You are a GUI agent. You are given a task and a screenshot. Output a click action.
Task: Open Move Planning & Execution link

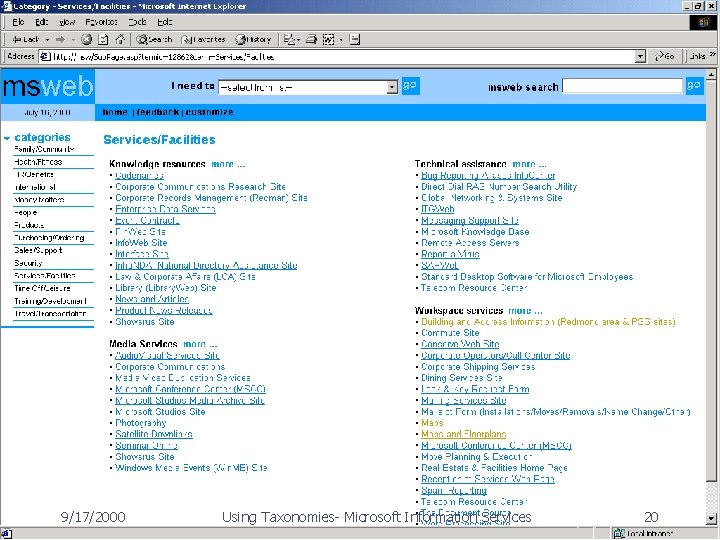(x=477, y=457)
